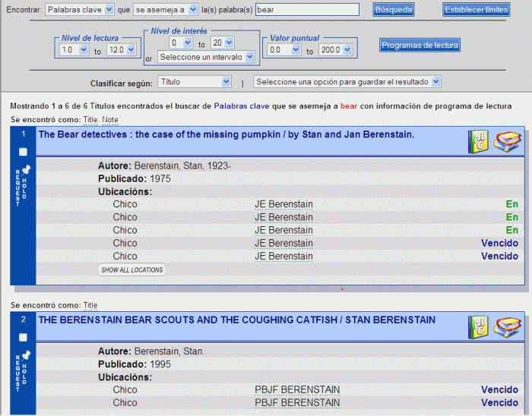Click Programas de lectura button
Image resolution: width=532 pixels, height=416 pixels.
[420, 45]
